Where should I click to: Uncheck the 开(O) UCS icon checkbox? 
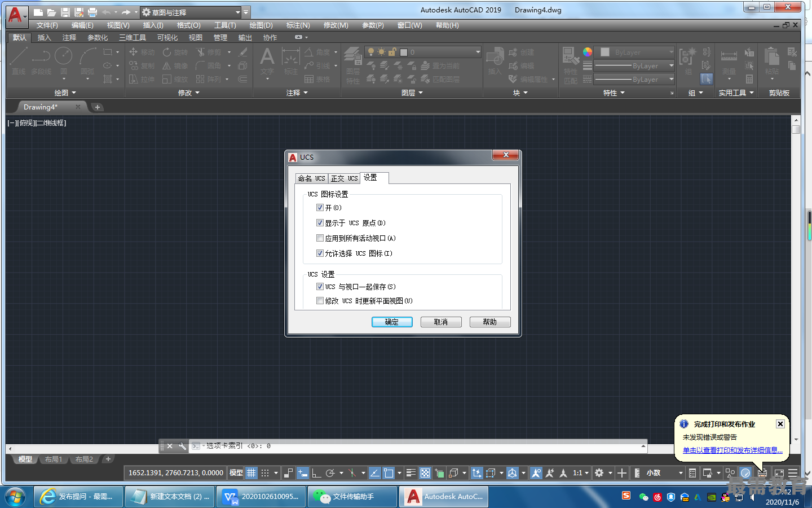click(320, 208)
